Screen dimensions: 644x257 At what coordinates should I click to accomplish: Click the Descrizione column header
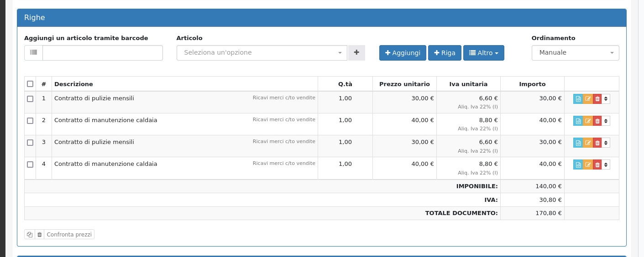point(73,84)
